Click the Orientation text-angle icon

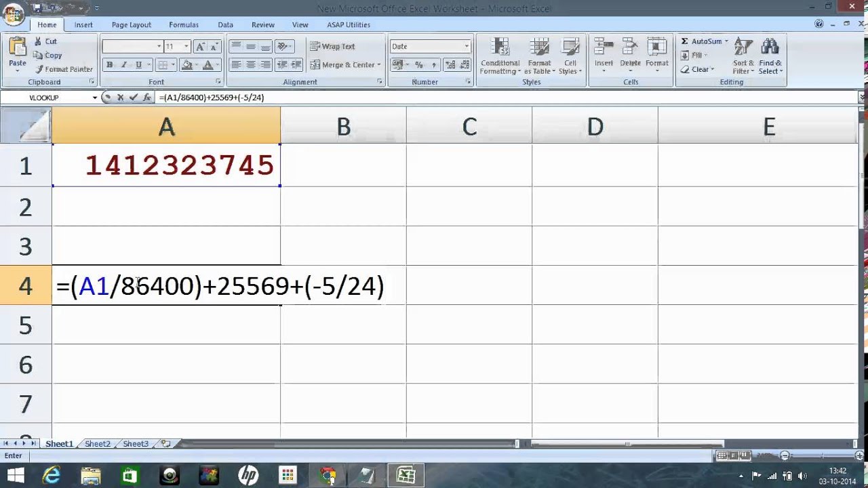[x=283, y=47]
